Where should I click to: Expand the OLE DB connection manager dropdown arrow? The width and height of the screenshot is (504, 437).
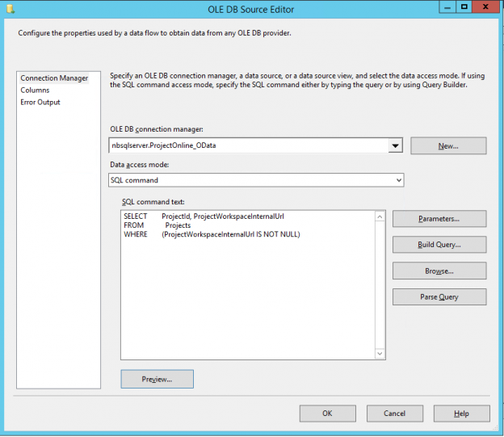point(395,146)
